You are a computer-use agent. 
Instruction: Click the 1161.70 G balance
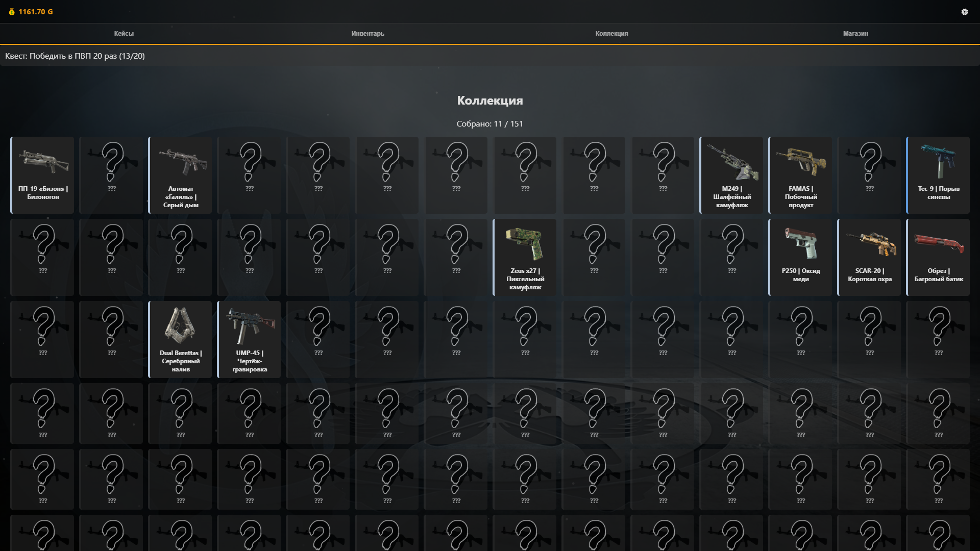(x=36, y=12)
